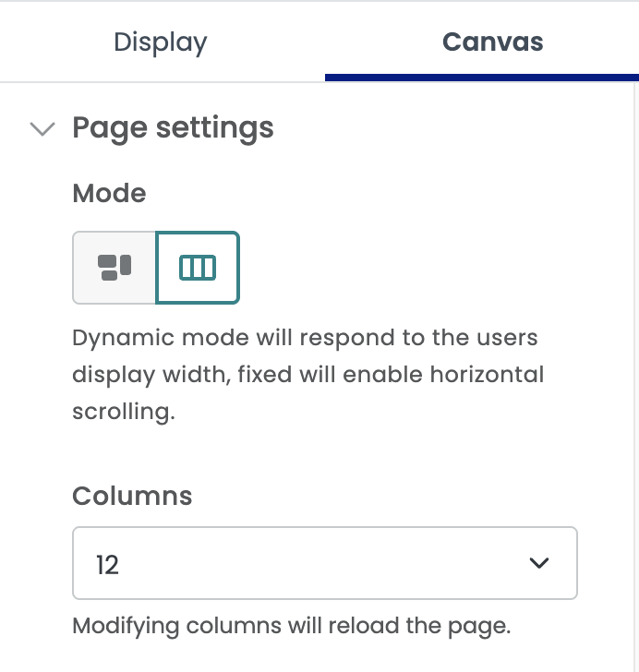Open the Columns dropdown

coord(324,563)
